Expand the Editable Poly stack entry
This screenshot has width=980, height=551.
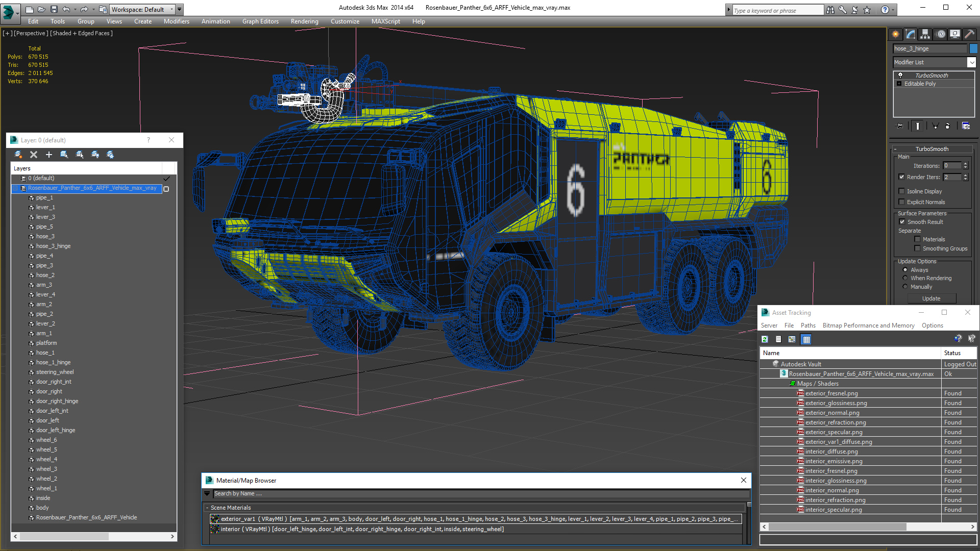pyautogui.click(x=899, y=84)
